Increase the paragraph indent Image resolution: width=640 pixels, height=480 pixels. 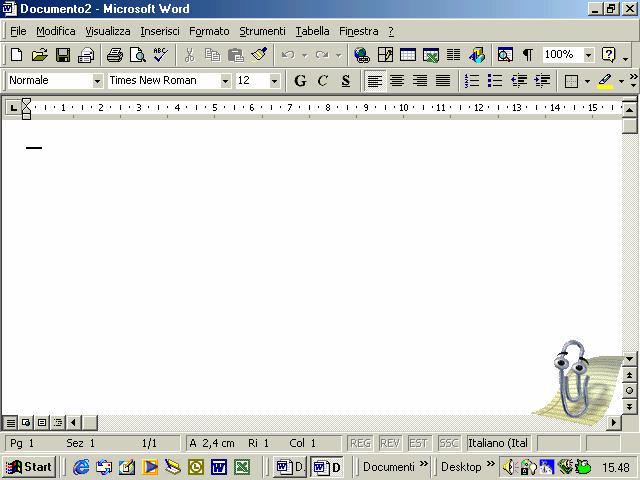click(x=542, y=81)
